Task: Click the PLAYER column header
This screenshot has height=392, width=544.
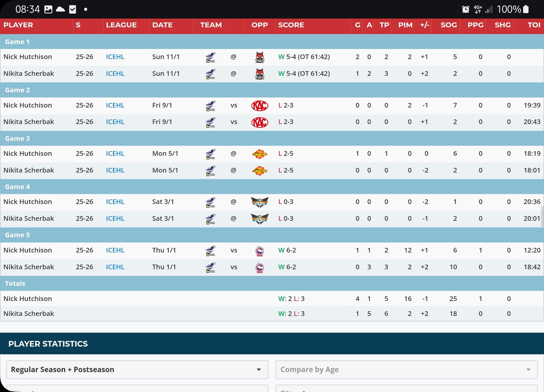Action: [x=18, y=25]
